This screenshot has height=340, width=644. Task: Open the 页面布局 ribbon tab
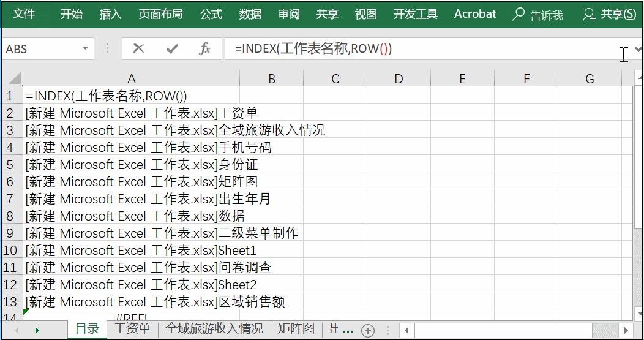[160, 14]
